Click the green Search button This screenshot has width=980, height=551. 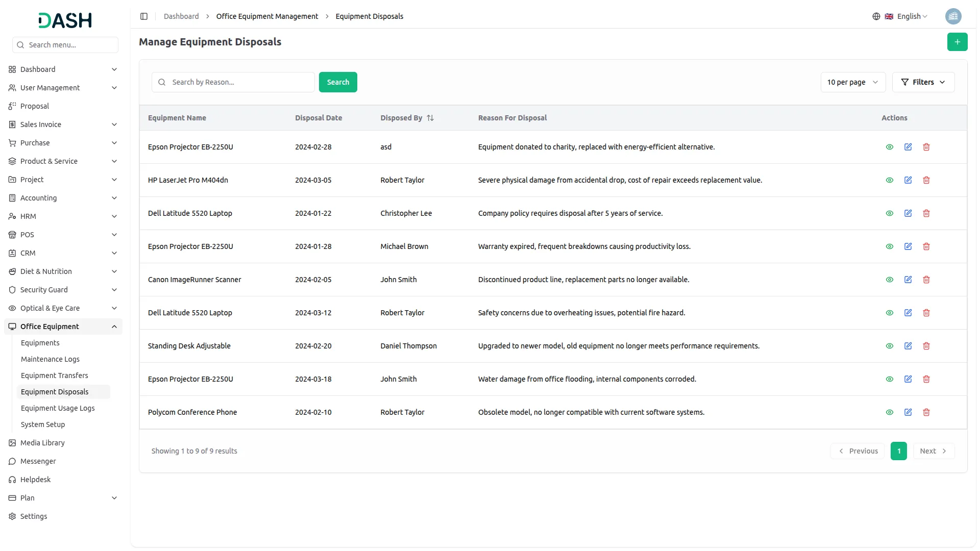337,82
